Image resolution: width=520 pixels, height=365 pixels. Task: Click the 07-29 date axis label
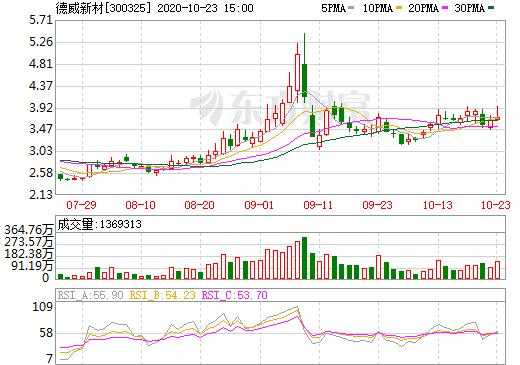[81, 205]
